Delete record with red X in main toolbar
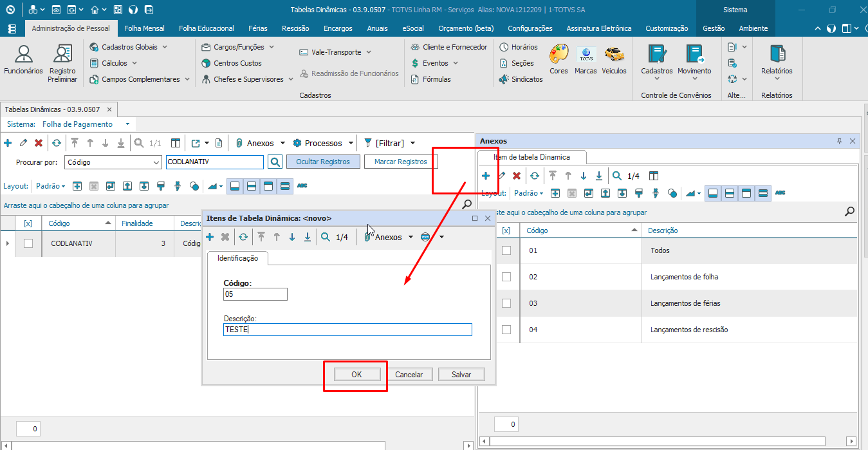868x450 pixels. [39, 143]
